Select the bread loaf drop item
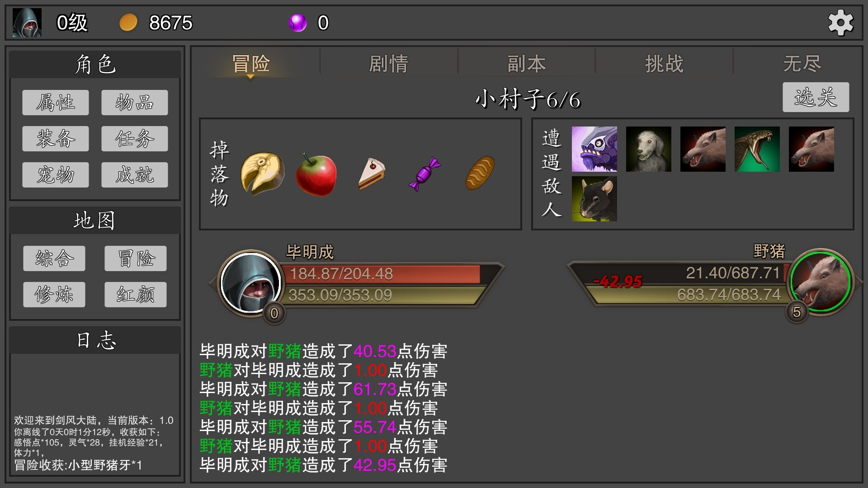The image size is (868, 488). (480, 173)
